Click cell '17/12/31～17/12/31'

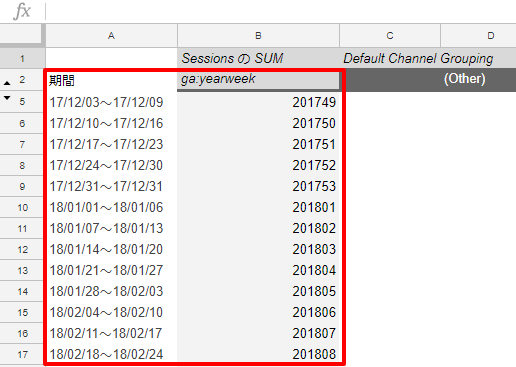(x=111, y=186)
